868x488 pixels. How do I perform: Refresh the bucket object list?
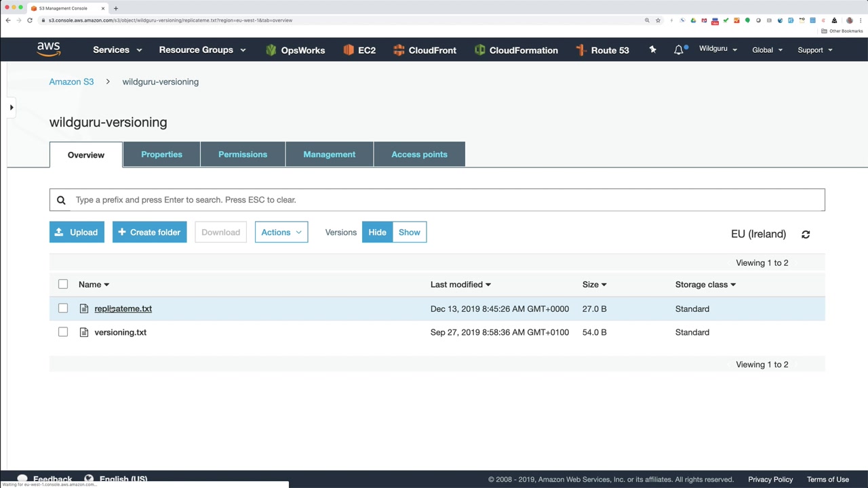click(x=806, y=234)
